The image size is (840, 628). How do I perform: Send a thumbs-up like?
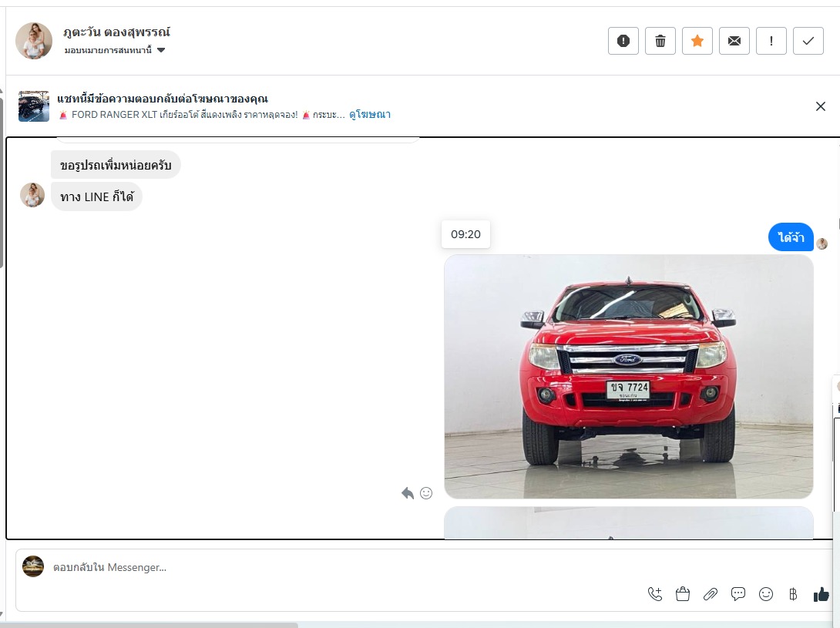[822, 593]
